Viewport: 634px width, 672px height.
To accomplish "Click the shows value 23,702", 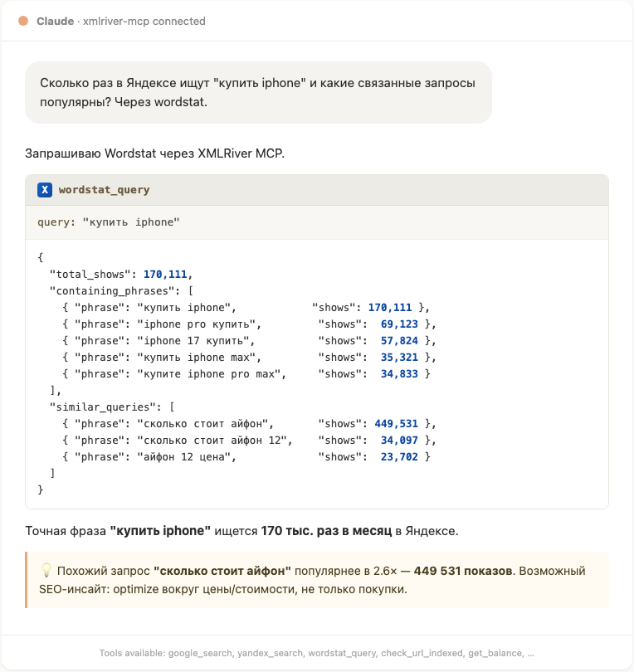I will [x=399, y=457].
